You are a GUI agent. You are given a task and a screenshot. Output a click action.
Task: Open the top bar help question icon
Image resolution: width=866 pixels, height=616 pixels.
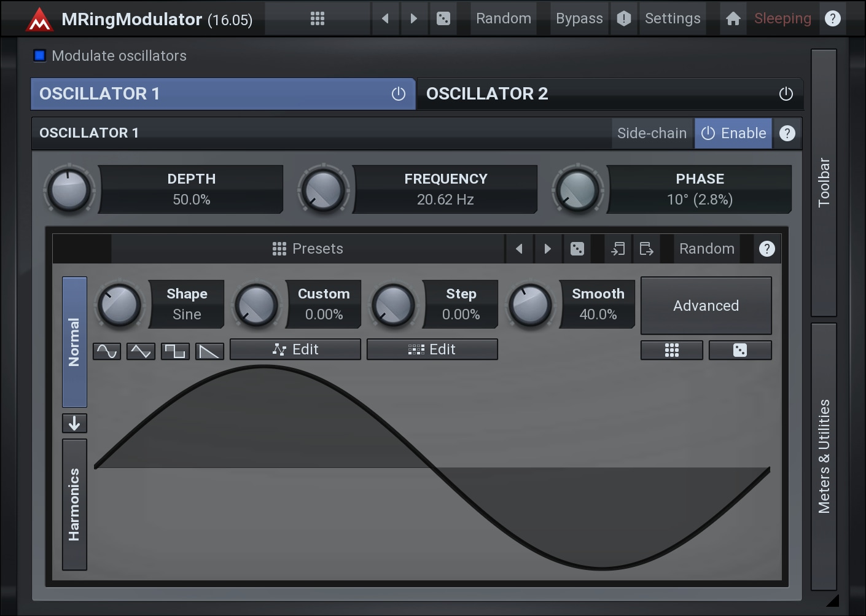point(833,18)
